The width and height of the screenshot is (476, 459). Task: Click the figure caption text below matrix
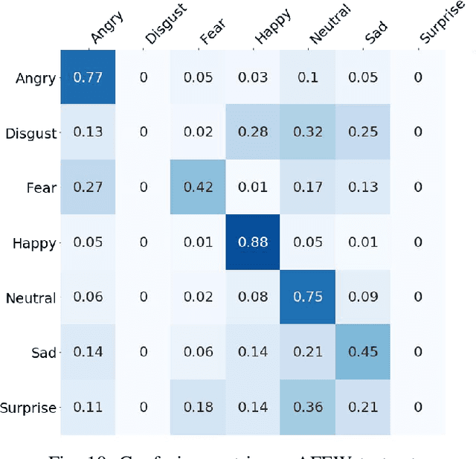[x=238, y=452]
